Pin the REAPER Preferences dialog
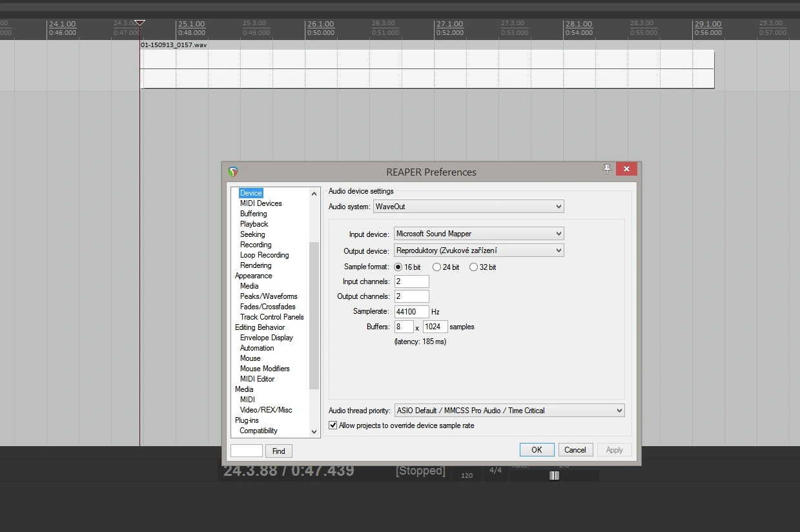This screenshot has width=800, height=532. 606,169
